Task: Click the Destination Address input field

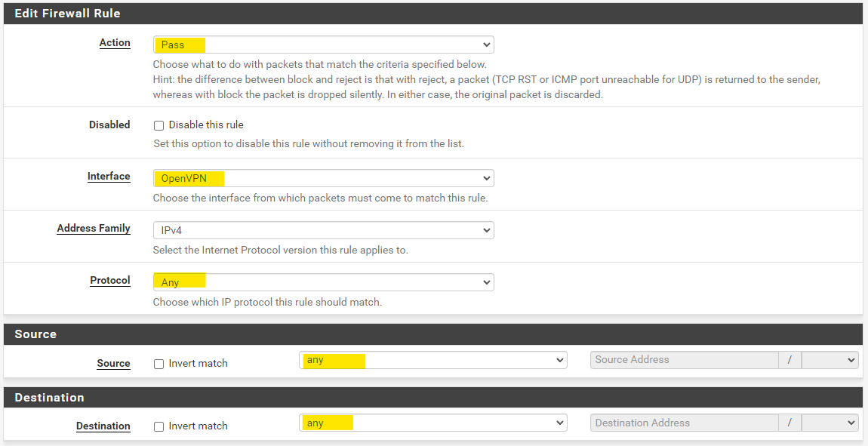Action: click(x=684, y=423)
